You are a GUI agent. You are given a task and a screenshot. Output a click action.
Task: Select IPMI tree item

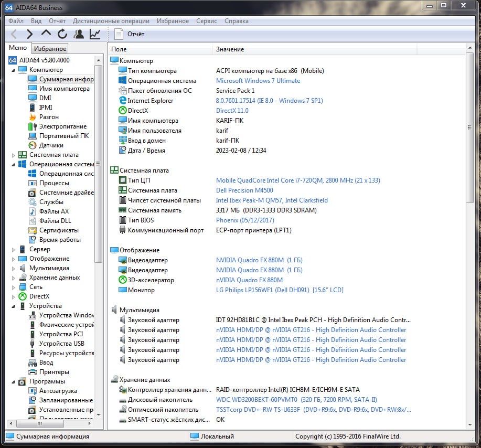coord(46,108)
